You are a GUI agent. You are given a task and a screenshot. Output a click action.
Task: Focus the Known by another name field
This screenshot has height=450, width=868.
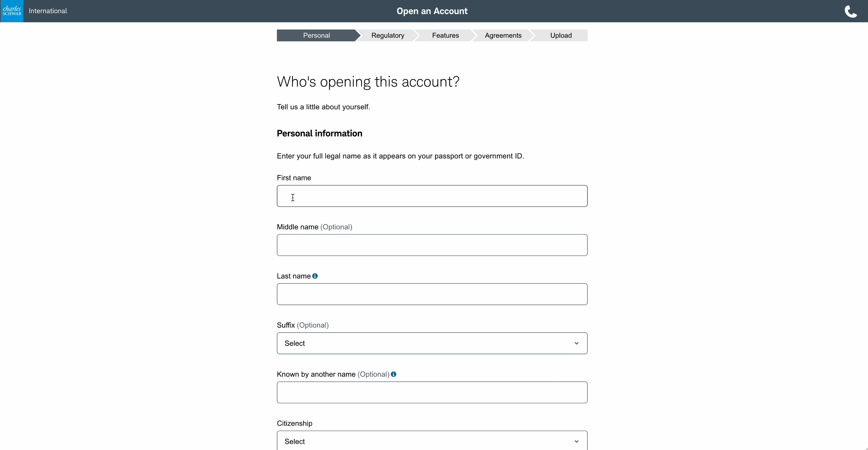[432, 392]
